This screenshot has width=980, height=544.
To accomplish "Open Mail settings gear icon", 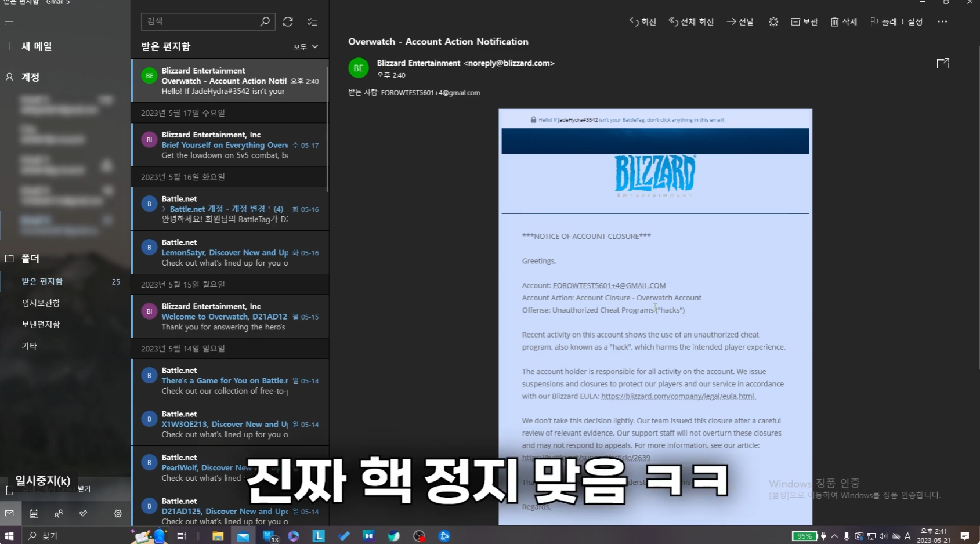I will coord(118,513).
